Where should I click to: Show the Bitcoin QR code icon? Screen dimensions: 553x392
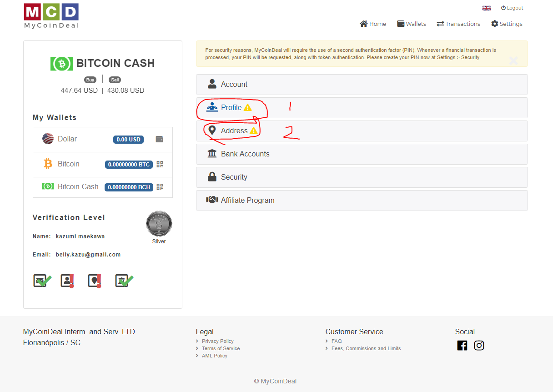(160, 164)
